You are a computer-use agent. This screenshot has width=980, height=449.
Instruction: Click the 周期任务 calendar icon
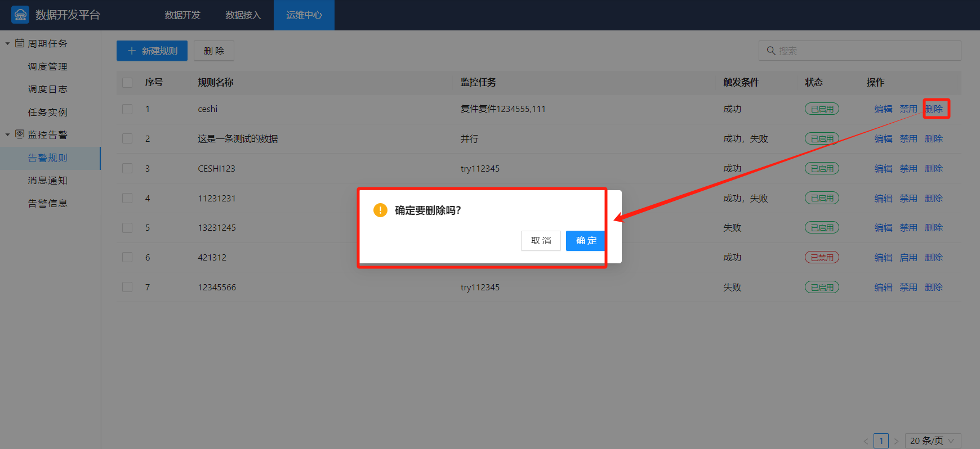pyautogui.click(x=20, y=43)
